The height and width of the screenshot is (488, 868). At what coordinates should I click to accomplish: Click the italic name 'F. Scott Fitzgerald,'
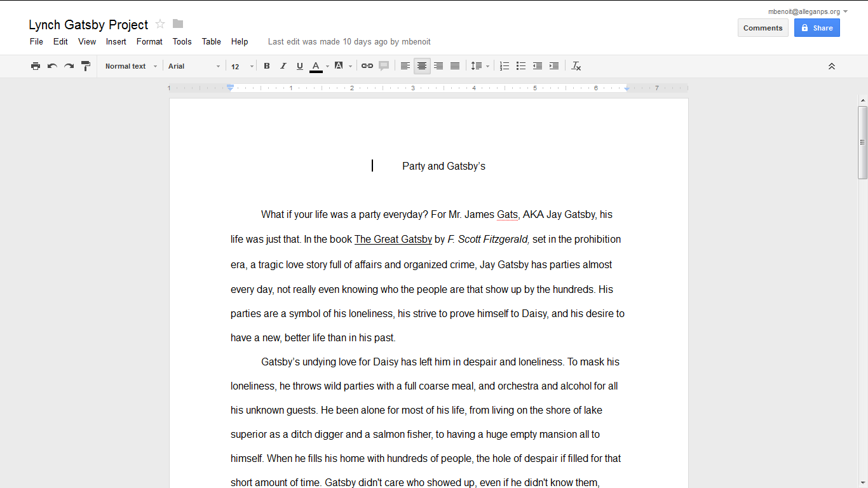pyautogui.click(x=489, y=240)
